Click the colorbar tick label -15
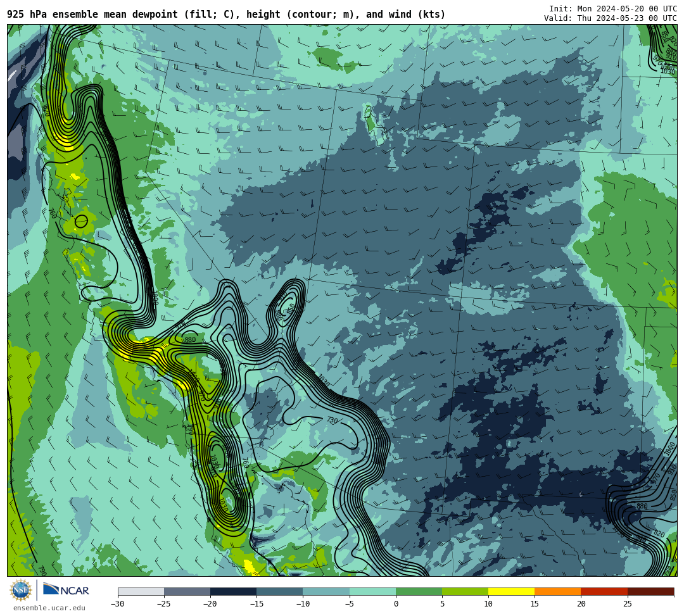684x616 pixels. click(256, 604)
